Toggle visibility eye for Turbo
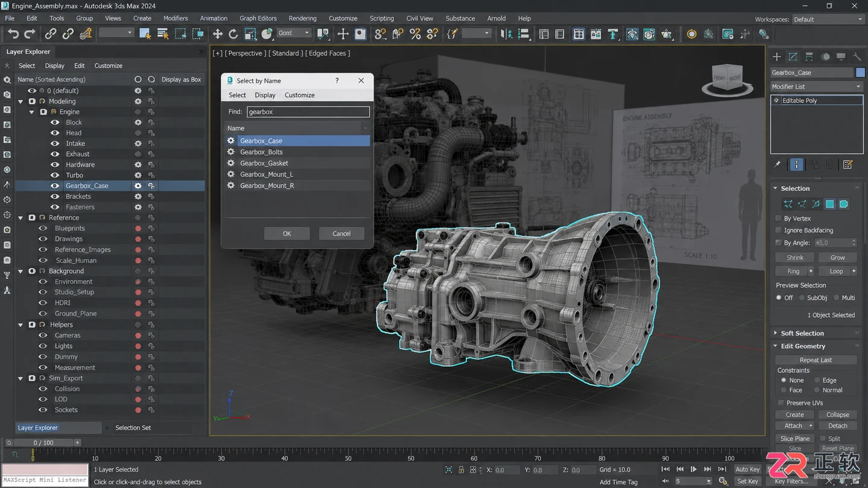 tap(55, 175)
